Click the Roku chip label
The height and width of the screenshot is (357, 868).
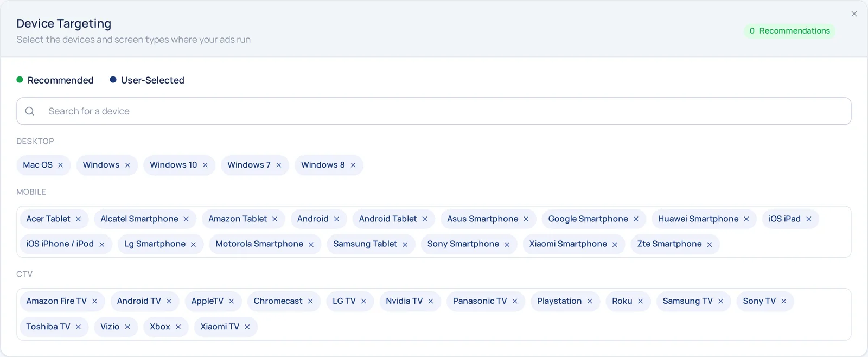click(622, 301)
